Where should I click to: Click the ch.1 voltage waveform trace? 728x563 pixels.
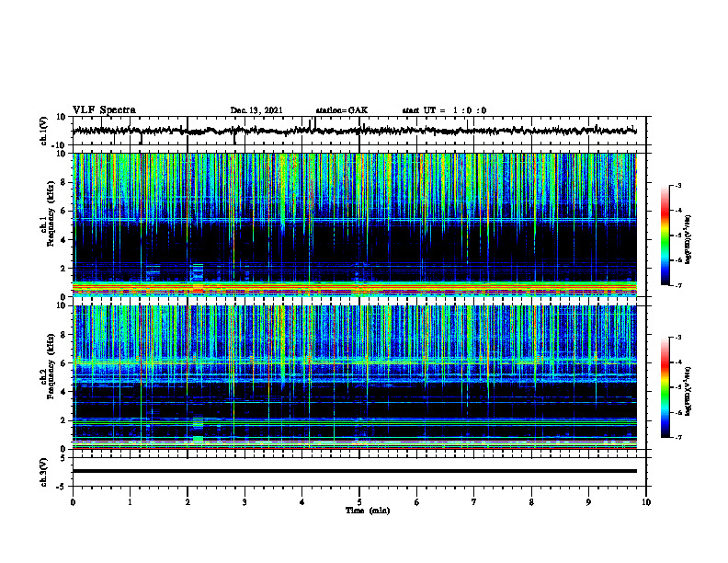[355, 131]
